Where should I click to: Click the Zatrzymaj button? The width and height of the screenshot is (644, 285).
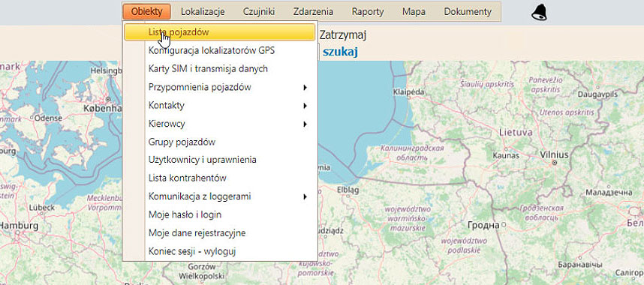coord(342,35)
